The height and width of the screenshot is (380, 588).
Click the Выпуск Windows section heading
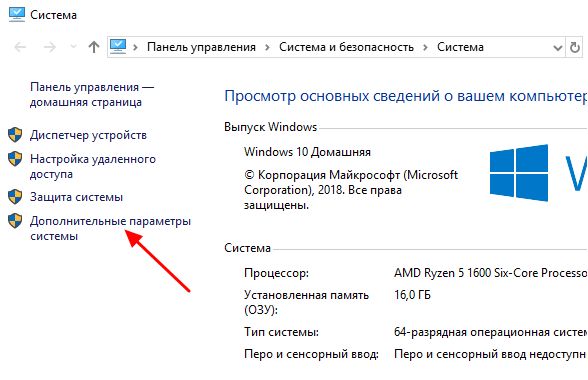[270, 127]
